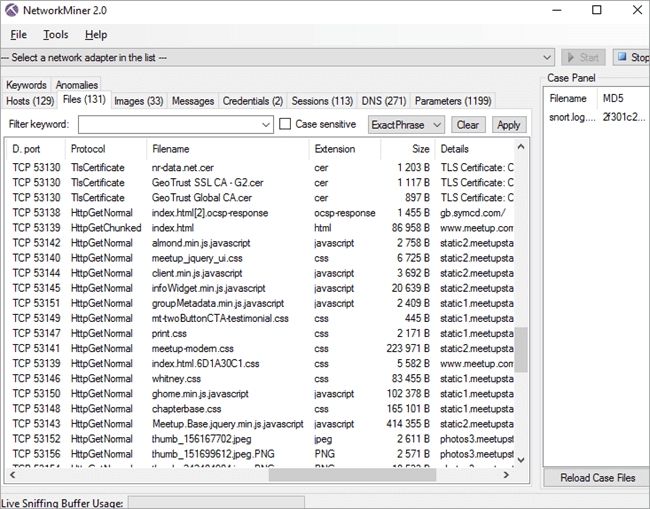650x509 pixels.
Task: Open the File menu
Action: pyautogui.click(x=19, y=34)
